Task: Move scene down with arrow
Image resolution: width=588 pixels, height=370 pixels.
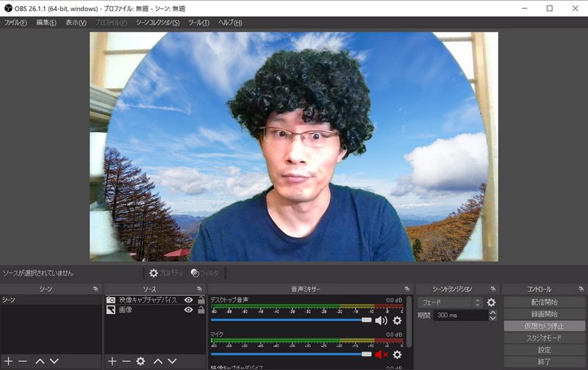Action: 54,361
